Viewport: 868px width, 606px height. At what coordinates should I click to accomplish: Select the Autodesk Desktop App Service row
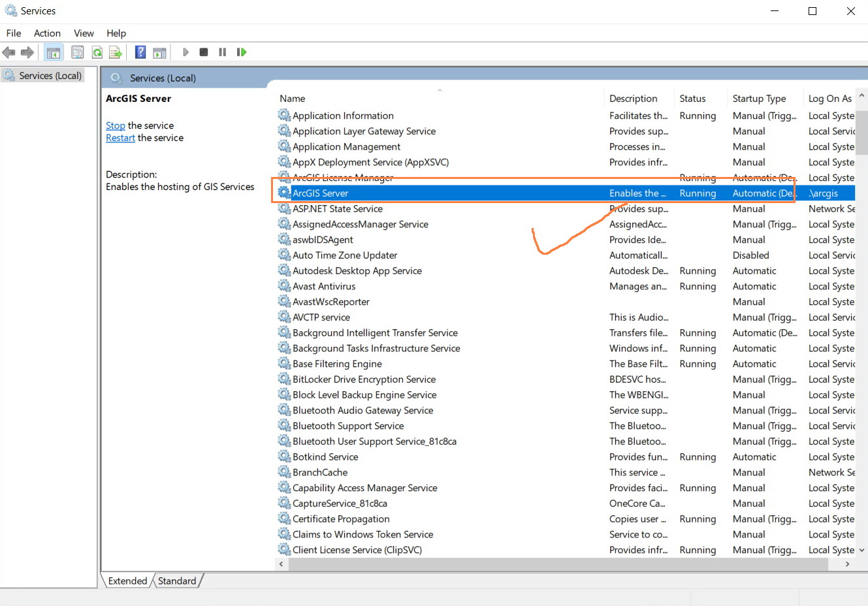point(566,271)
